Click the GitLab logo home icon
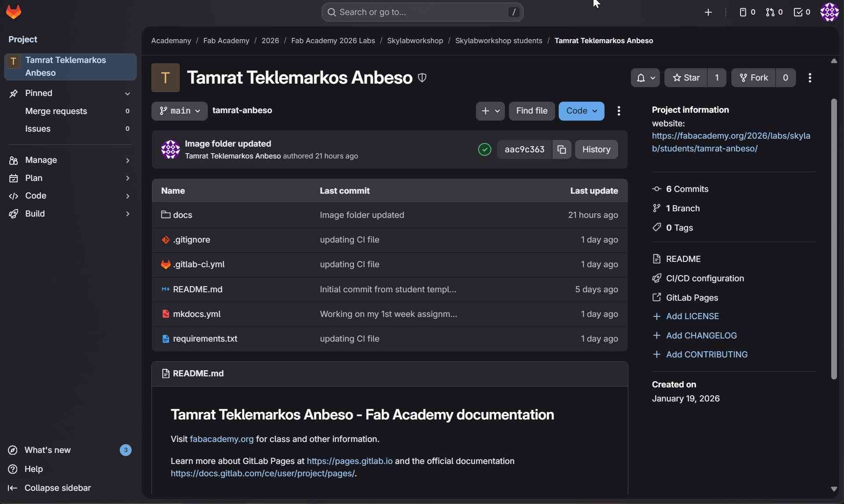This screenshot has width=844, height=504. point(14,12)
